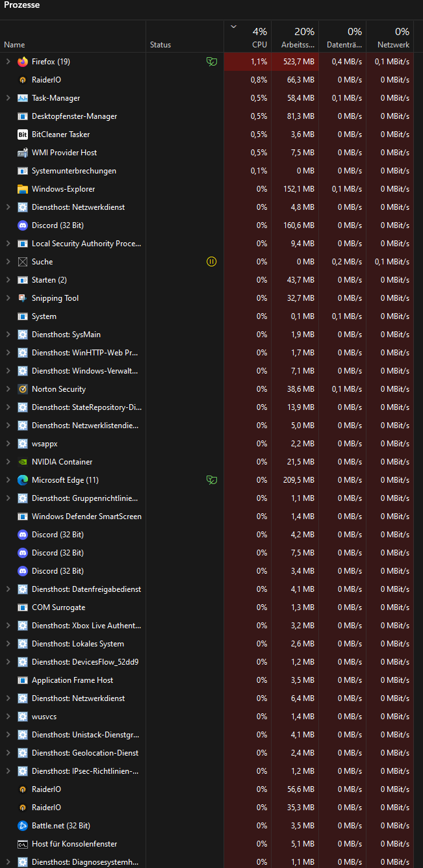Sort processes by the CPU column
The image size is (423, 868).
click(248, 37)
